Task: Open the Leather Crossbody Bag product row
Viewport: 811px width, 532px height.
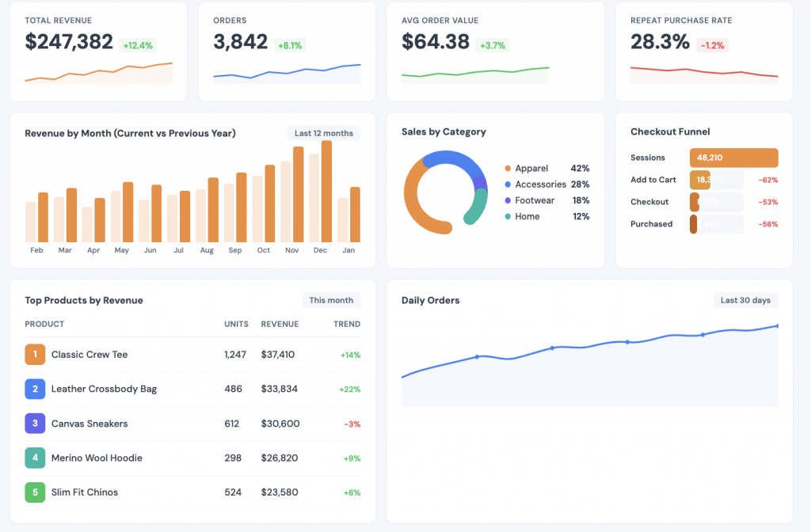Action: coord(104,389)
